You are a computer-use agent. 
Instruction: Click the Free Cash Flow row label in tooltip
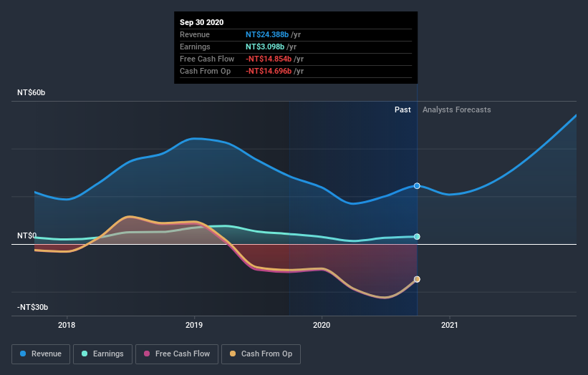click(207, 59)
